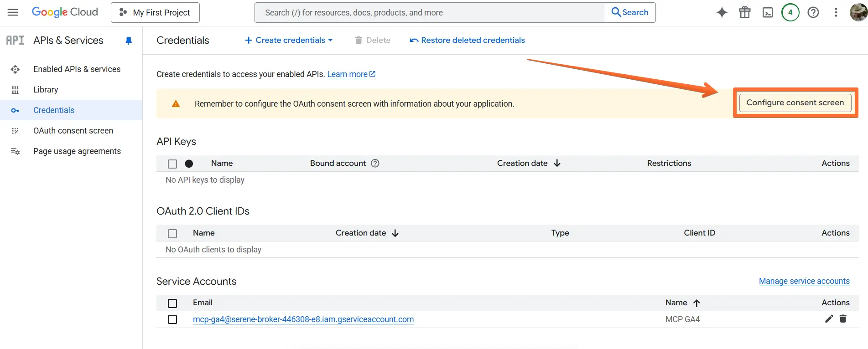Click the Restrictions column header
The width and height of the screenshot is (868, 349).
669,163
